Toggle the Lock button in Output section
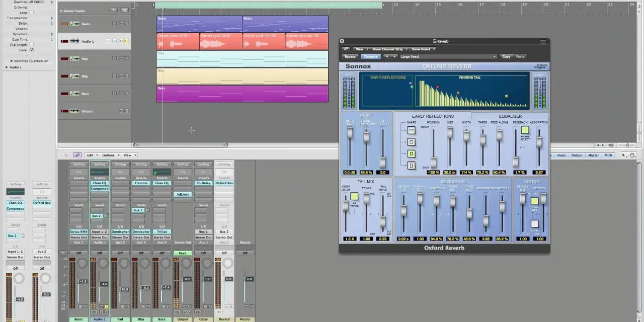This screenshot has width=644, height=322. 534,224
